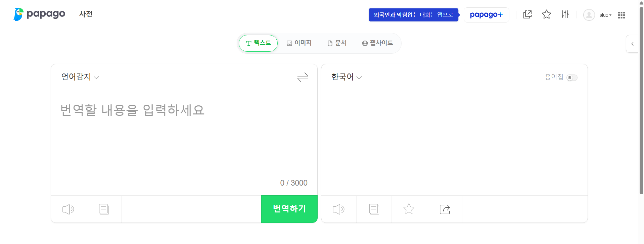The height and width of the screenshot is (244, 644).
Task: Switch to the 이미지 translation tab
Action: point(300,43)
